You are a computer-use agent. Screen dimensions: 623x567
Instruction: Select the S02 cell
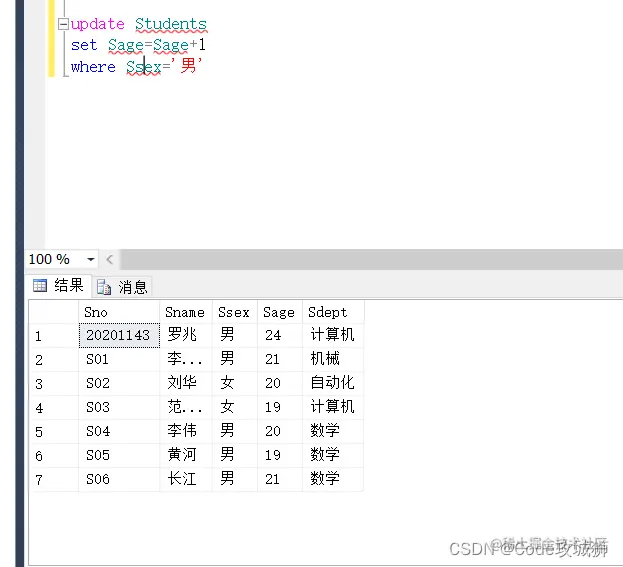(x=119, y=383)
